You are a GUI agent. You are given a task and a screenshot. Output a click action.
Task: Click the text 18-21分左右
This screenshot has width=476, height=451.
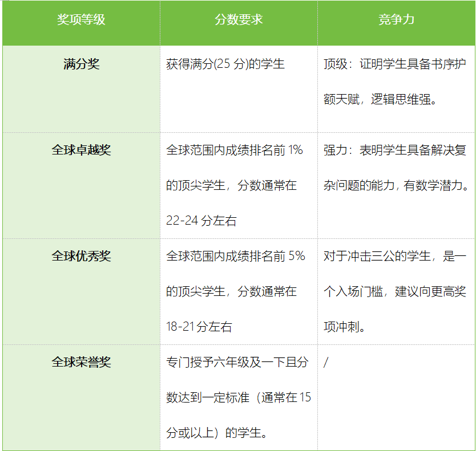pyautogui.click(x=199, y=327)
